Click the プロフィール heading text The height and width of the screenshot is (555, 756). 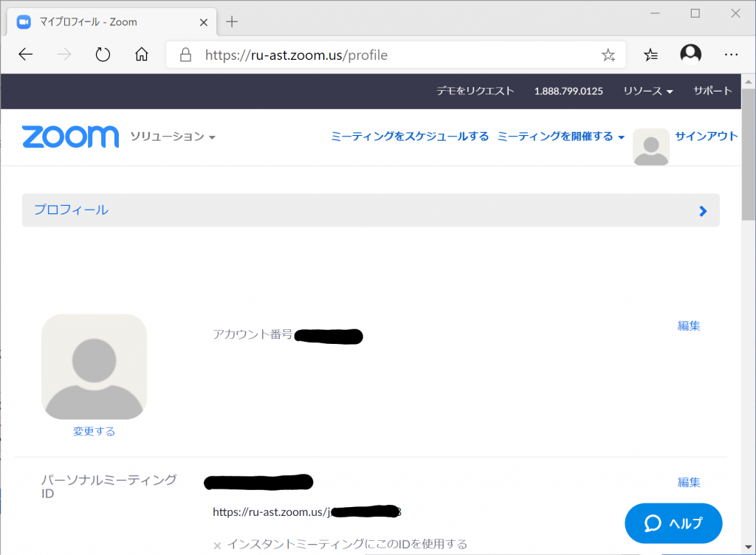[72, 210]
